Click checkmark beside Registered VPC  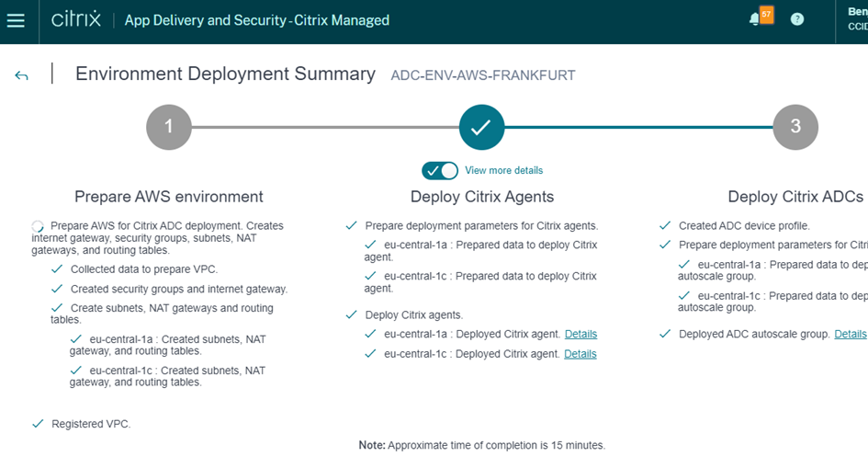click(38, 424)
